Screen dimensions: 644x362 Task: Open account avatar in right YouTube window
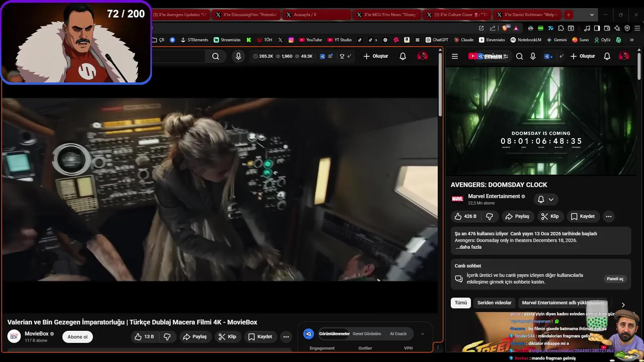(x=624, y=56)
